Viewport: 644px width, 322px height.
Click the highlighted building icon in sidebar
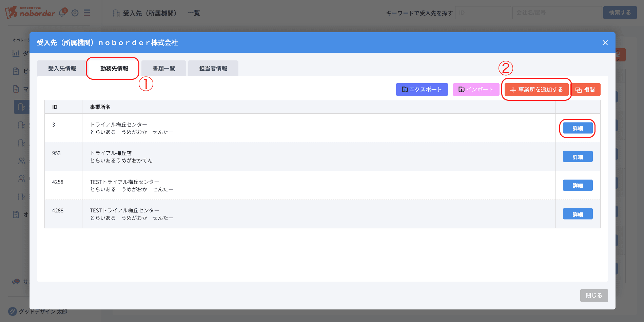(x=22, y=107)
